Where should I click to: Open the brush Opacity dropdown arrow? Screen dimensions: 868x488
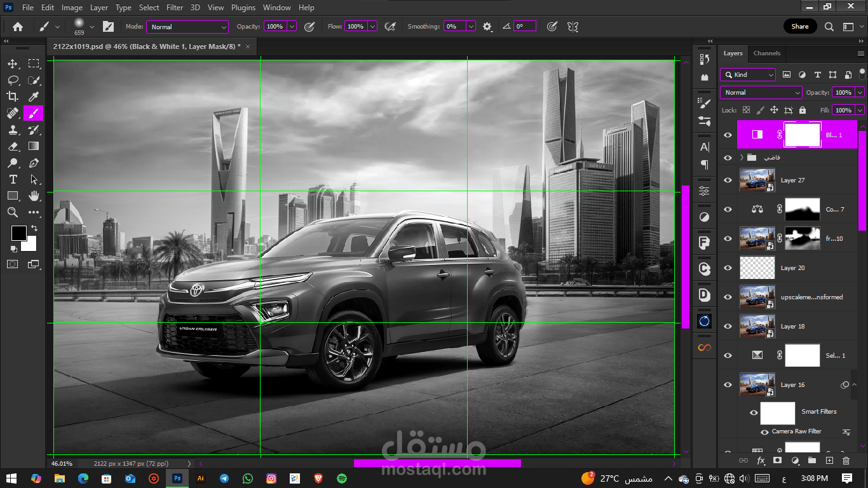292,27
